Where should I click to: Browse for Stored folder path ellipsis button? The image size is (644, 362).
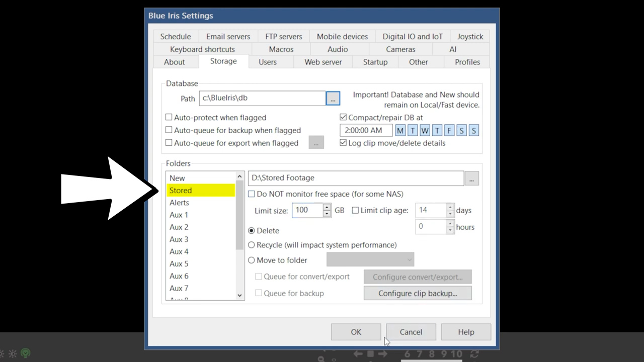tap(471, 178)
